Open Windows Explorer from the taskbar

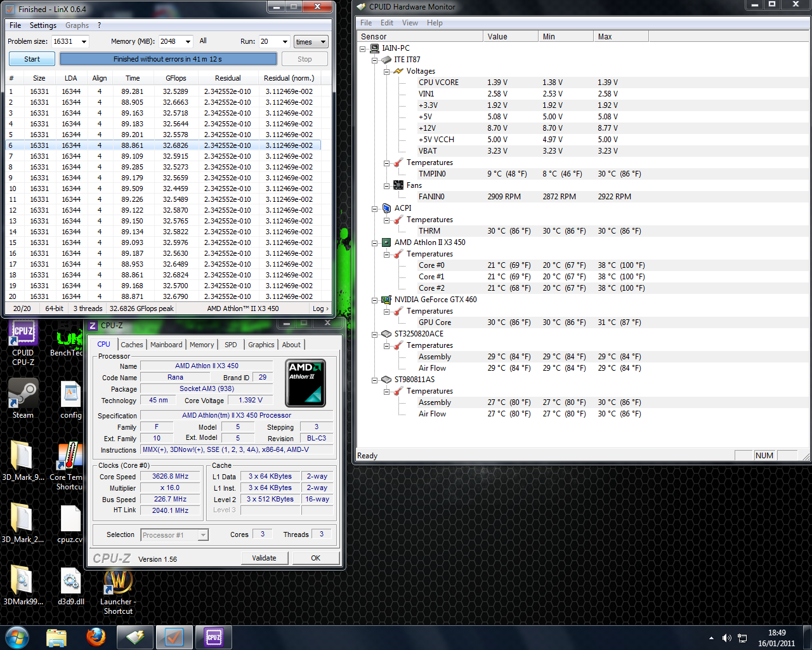(x=56, y=637)
